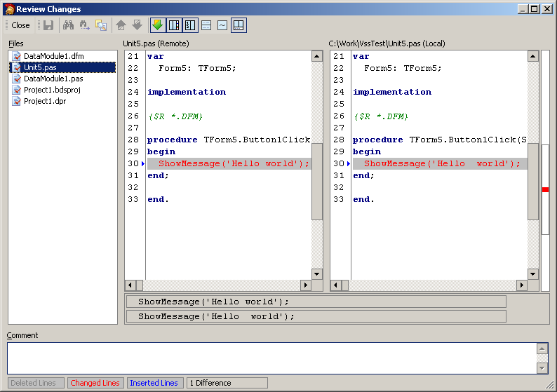Toggle the bottom difference pane icon
The width and height of the screenshot is (557, 392).
[239, 25]
